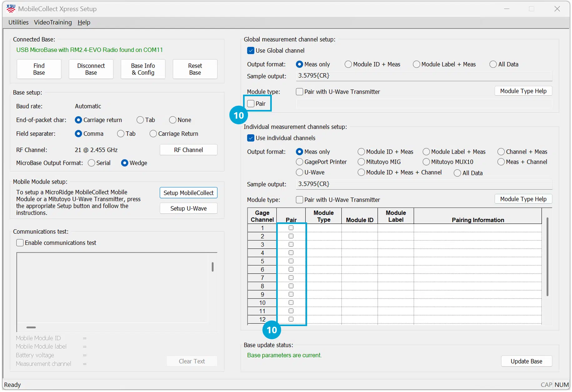Open global Module Type Help
Viewport: 572px width, 392px height.
pos(523,91)
